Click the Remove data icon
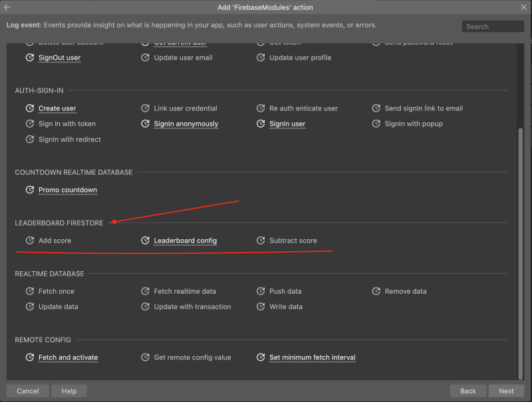Screen dimensions: 532x402 coord(376,291)
